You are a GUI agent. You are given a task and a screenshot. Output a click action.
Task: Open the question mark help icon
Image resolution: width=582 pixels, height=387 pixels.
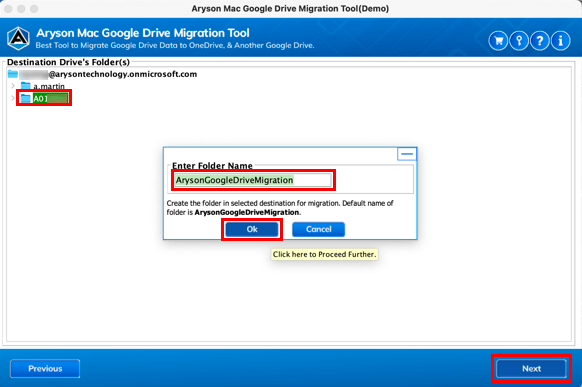click(x=540, y=40)
